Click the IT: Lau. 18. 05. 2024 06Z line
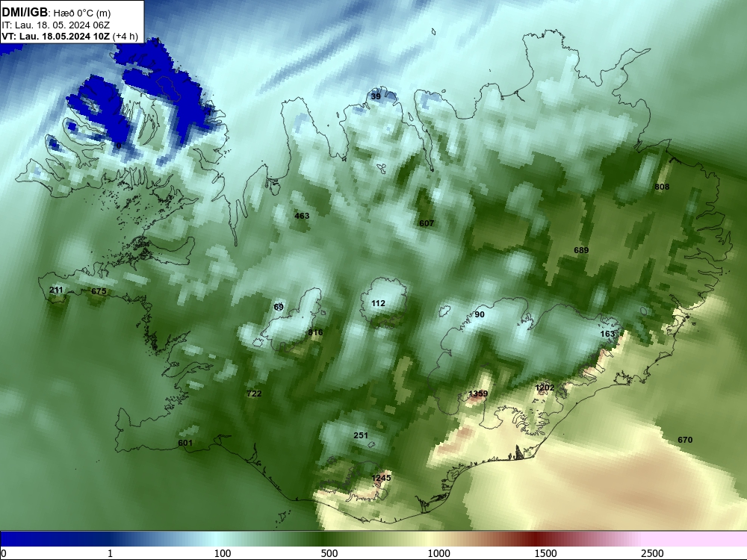 pos(56,25)
